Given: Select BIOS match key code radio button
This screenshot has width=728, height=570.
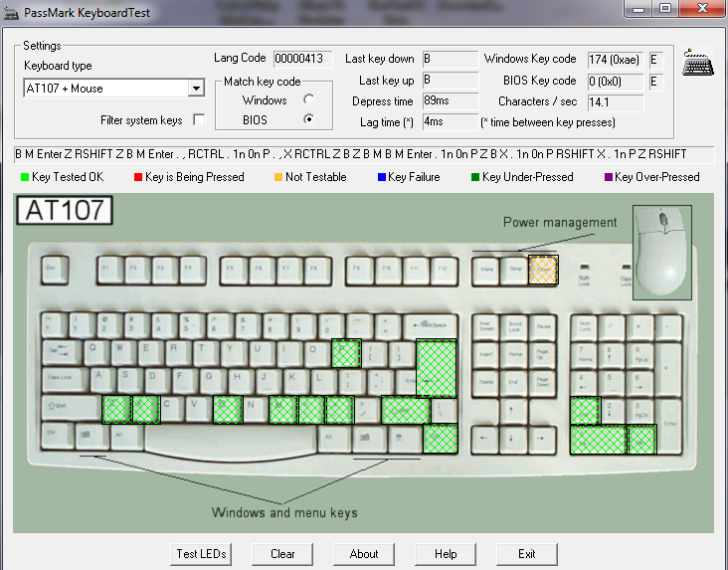Looking at the screenshot, I should point(308,119).
